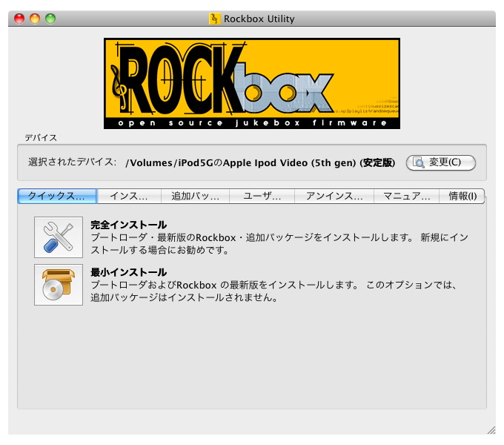Switch to the インス... tab
Screen dimensions: 504x445
point(129,196)
